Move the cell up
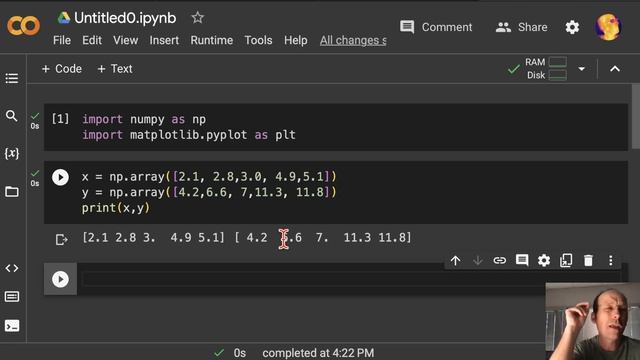 [x=456, y=260]
